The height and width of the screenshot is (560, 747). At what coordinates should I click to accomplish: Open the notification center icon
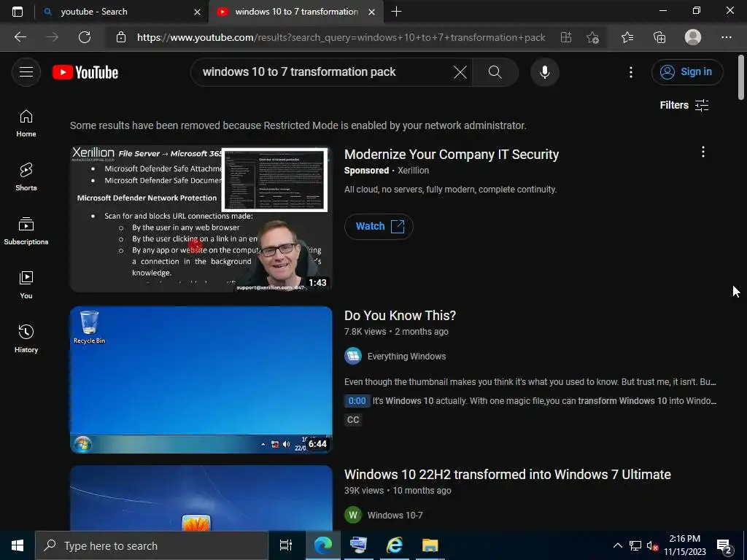724,546
